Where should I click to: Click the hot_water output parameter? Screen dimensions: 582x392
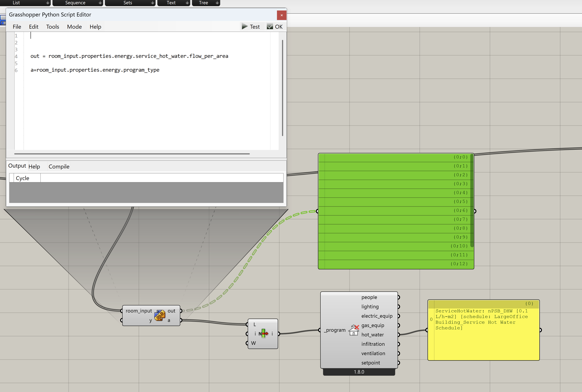point(372,335)
